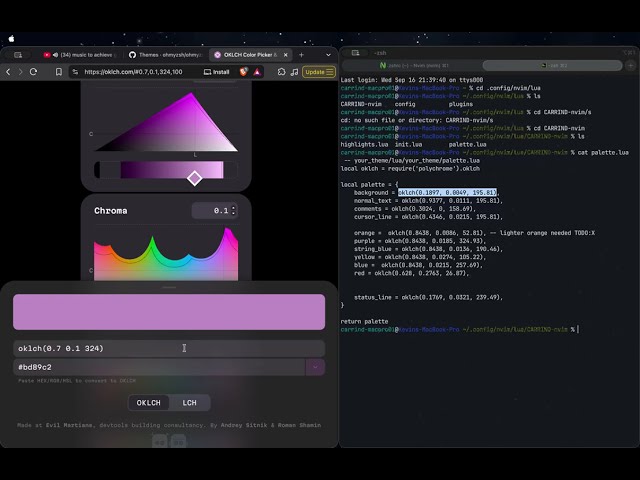Click the 'Chroma' panel heading
Image resolution: width=640 pixels, height=480 pixels.
pyautogui.click(x=111, y=211)
